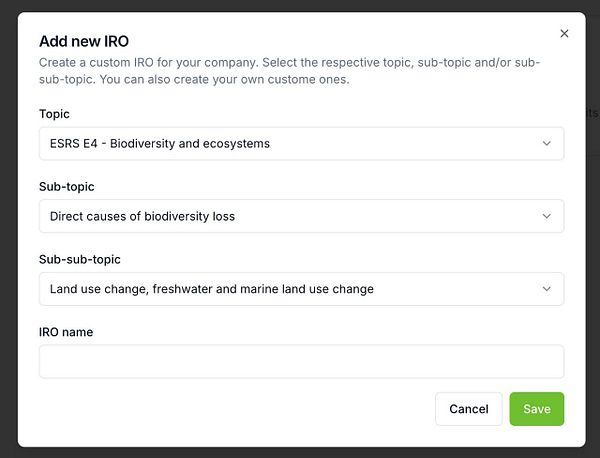Click the chevron arrow in Sub-topic field
Screen dimensions: 600x458
546,216
